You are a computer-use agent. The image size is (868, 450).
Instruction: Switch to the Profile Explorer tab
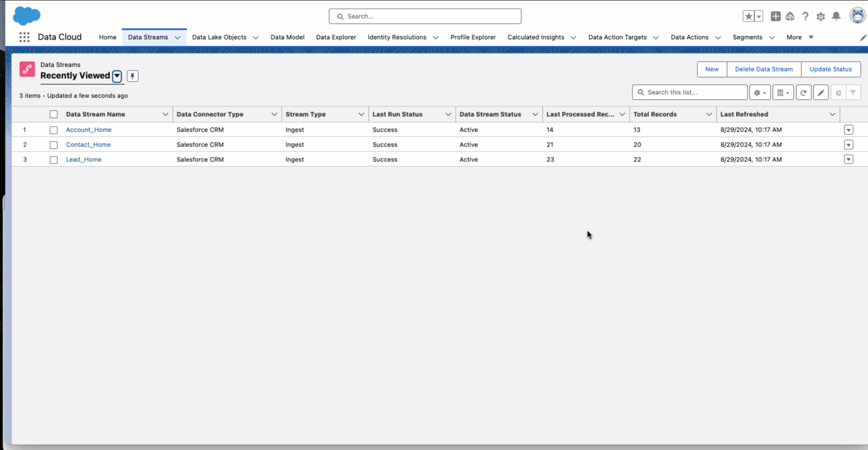tap(473, 37)
